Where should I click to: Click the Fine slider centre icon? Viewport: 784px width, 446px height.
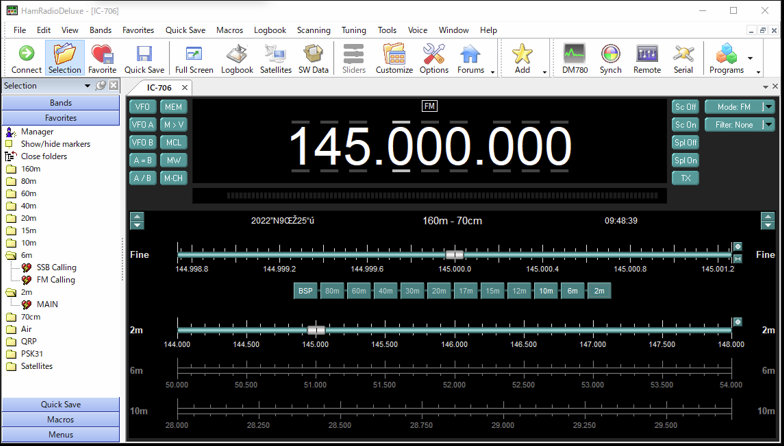[x=737, y=246]
